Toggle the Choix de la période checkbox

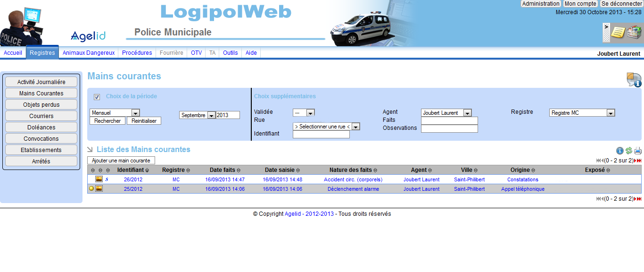[97, 97]
